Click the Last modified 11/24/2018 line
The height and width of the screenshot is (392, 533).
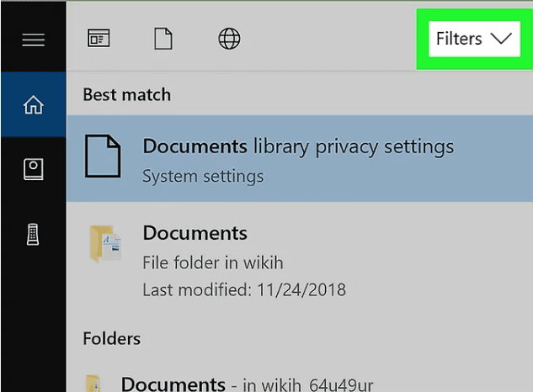(x=244, y=290)
